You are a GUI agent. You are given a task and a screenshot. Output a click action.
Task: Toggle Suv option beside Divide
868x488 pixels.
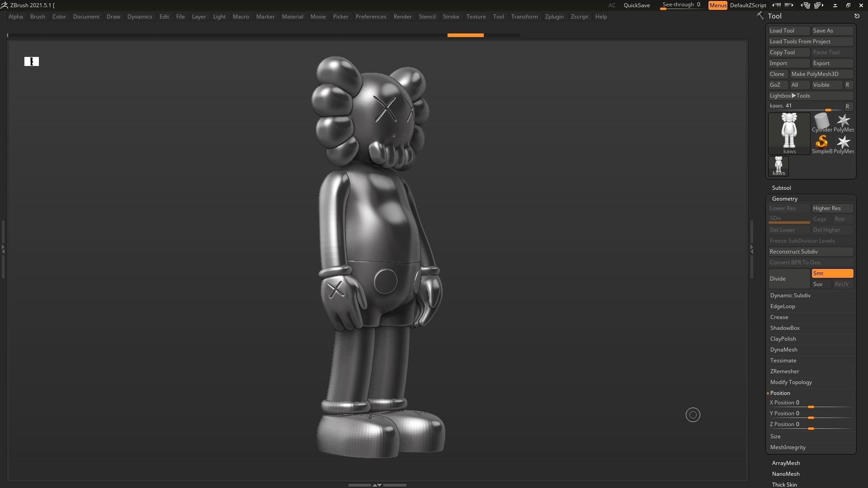[821, 284]
